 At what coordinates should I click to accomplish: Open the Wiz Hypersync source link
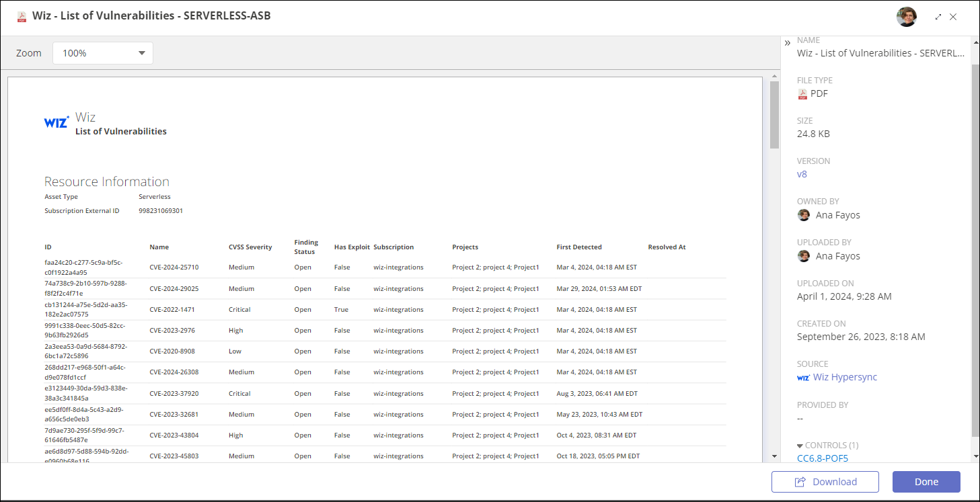click(x=845, y=377)
